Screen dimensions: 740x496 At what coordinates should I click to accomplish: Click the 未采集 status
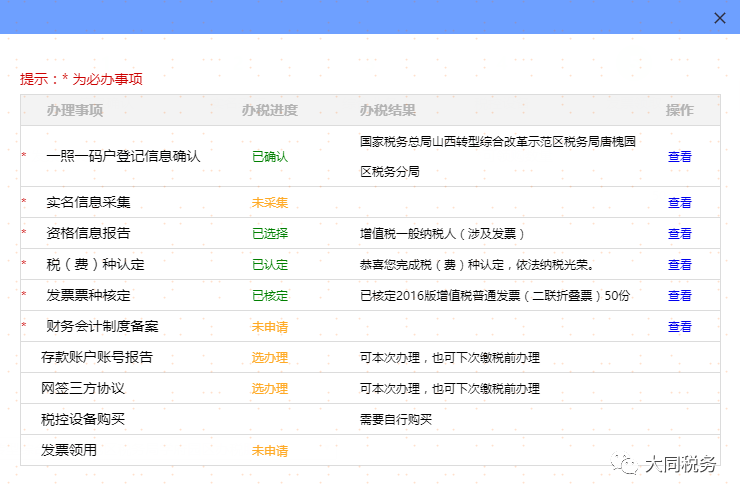tap(269, 202)
